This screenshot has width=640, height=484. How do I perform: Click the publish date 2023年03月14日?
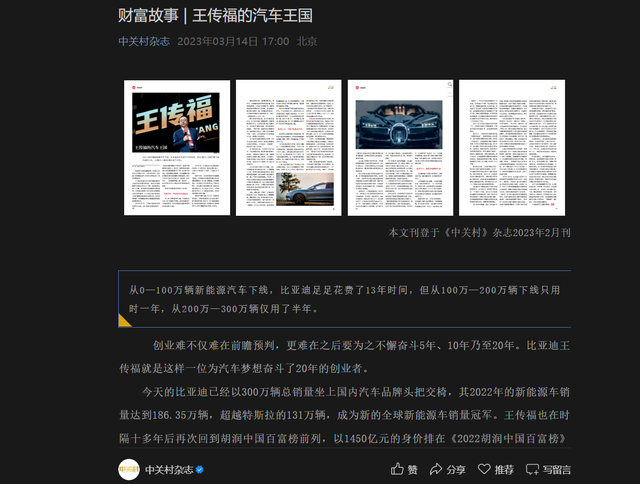click(x=232, y=41)
